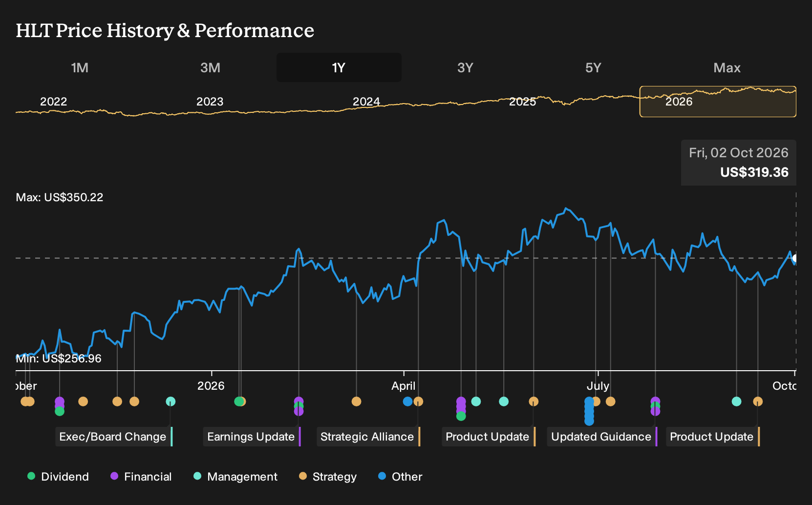The image size is (812, 505).
Task: Select the 1M time range tab
Action: click(80, 68)
